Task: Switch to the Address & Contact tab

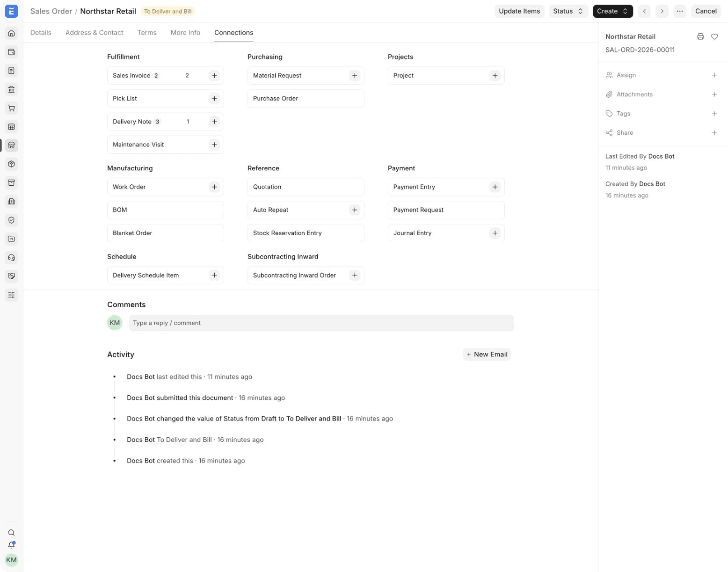Action: coord(95,33)
